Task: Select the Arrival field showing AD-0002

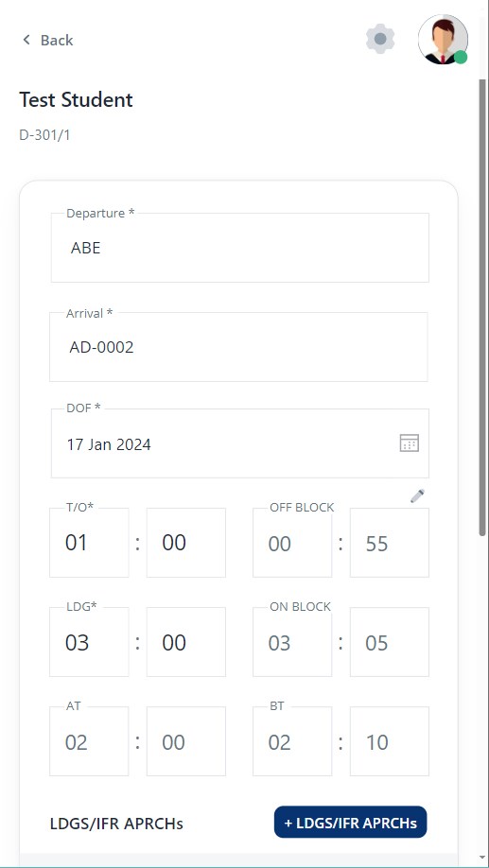Action: click(x=238, y=347)
